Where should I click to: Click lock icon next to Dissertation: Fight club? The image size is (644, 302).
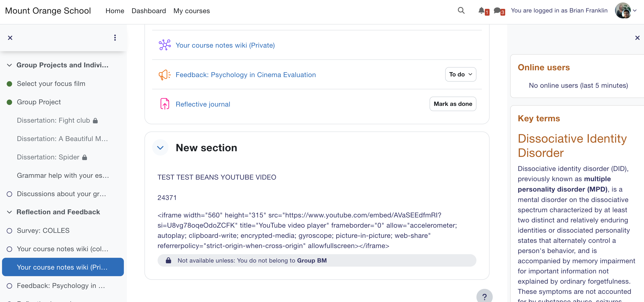pos(95,121)
